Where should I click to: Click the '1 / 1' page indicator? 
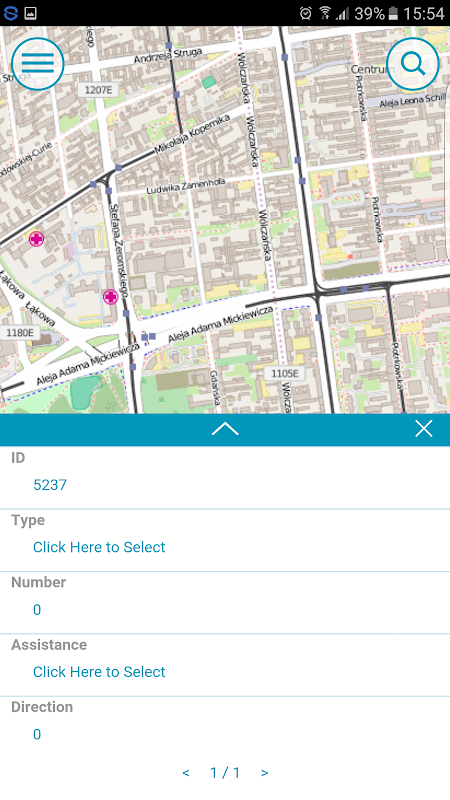225,773
